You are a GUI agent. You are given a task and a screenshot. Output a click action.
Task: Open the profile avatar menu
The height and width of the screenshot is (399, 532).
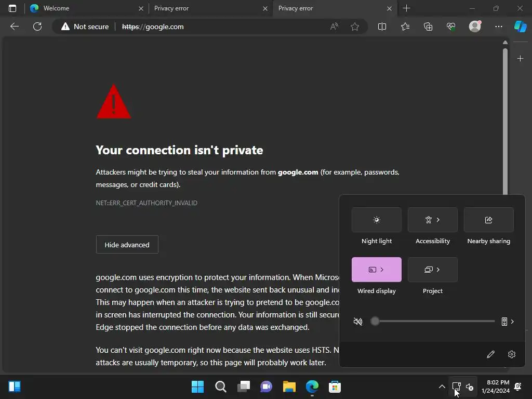pyautogui.click(x=475, y=26)
